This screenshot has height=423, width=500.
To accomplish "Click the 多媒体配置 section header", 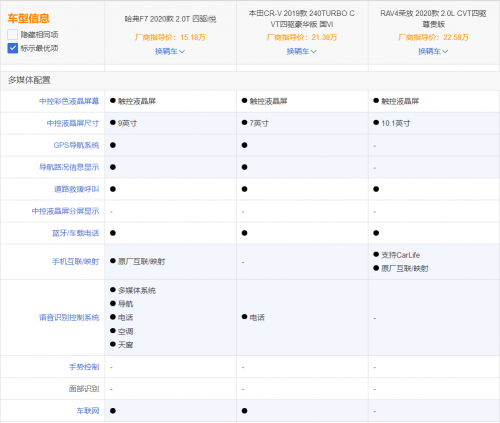I will pyautogui.click(x=29, y=80).
